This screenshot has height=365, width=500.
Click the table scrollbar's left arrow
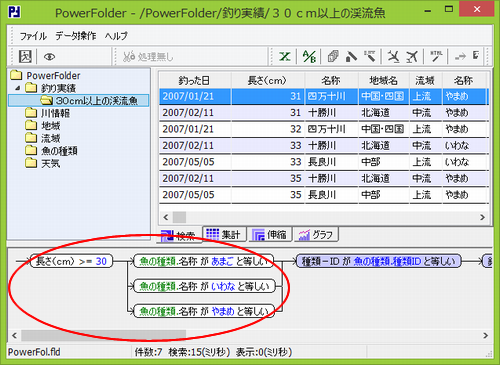(x=166, y=217)
